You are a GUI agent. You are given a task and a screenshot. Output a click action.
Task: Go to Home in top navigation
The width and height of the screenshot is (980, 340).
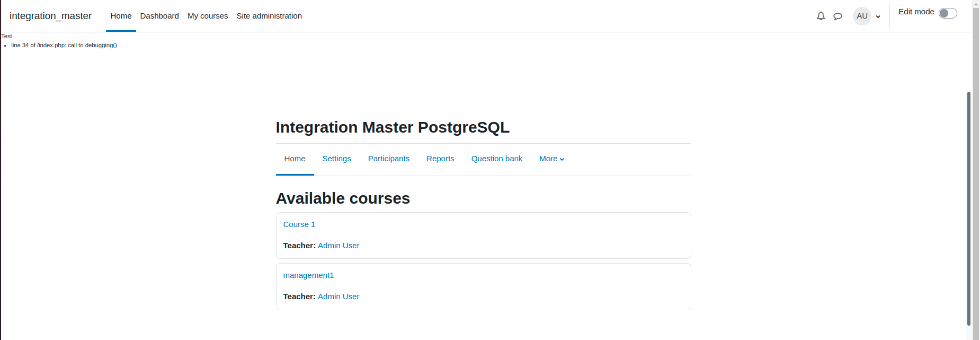(x=121, y=16)
